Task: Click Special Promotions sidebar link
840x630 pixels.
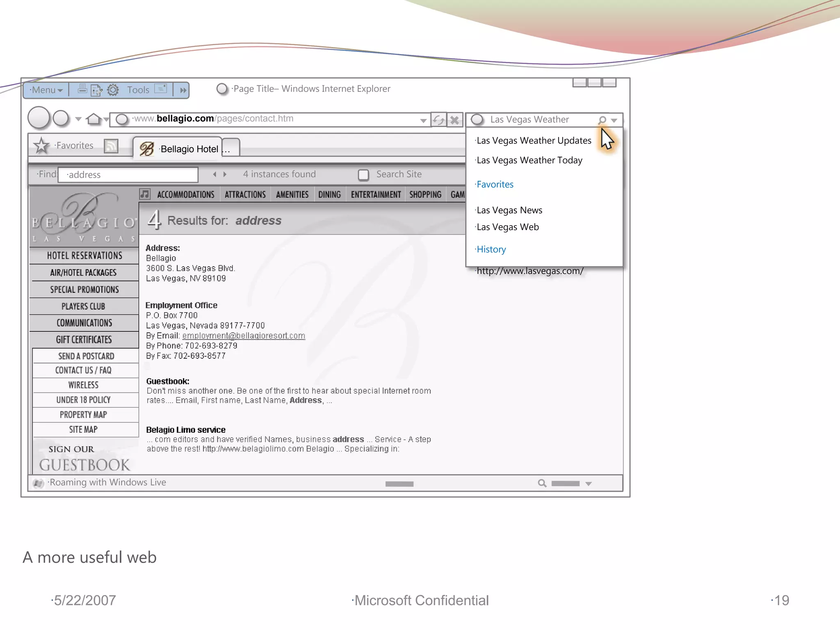Action: tap(84, 290)
